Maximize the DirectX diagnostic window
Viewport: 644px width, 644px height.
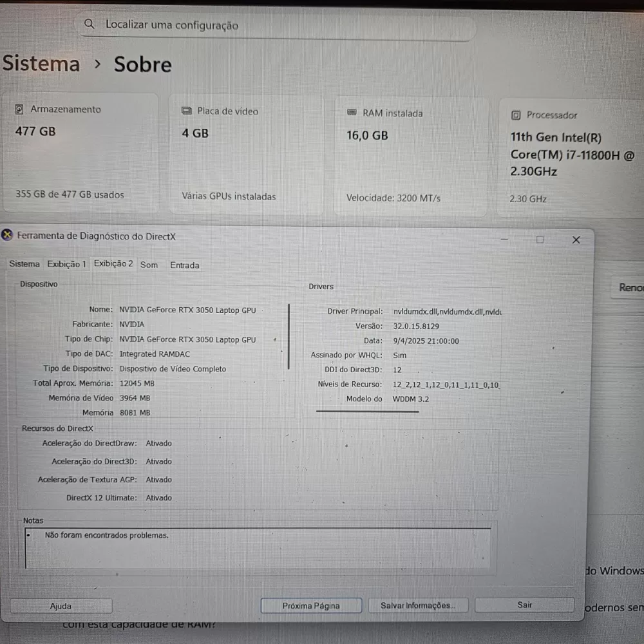540,240
